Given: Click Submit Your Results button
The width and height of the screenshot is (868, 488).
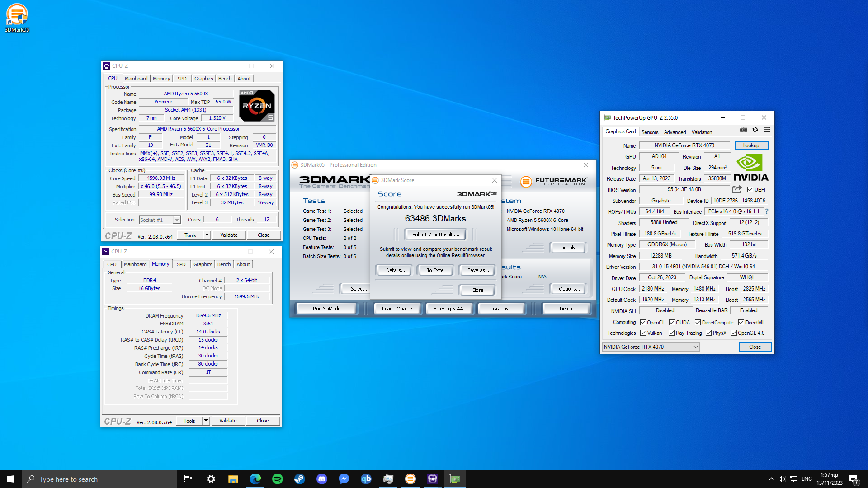Looking at the screenshot, I should click(435, 235).
